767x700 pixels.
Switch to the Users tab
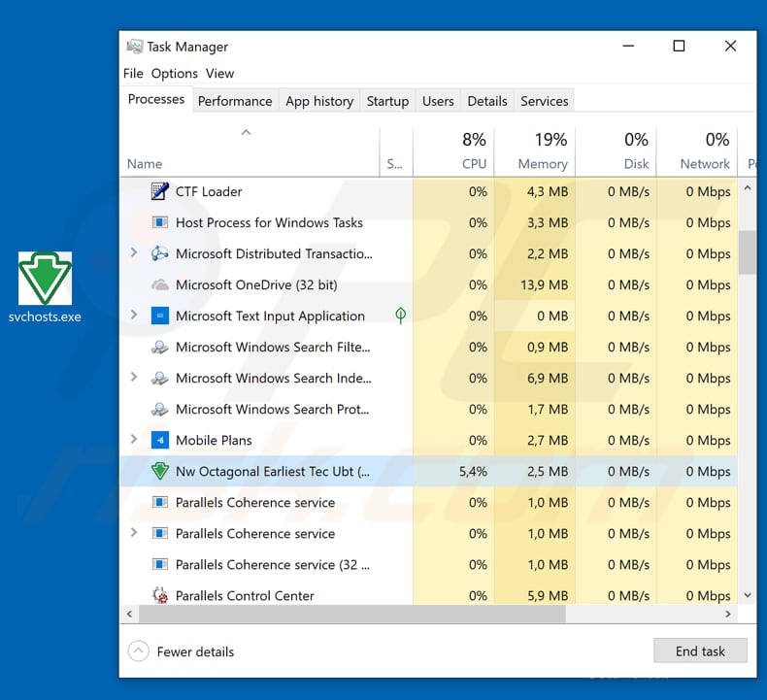coord(438,101)
